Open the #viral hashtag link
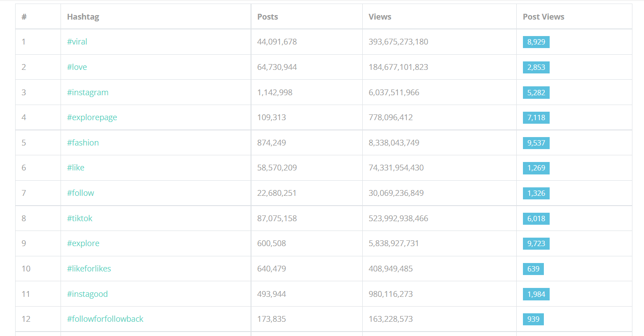This screenshot has width=644, height=336. 77,41
